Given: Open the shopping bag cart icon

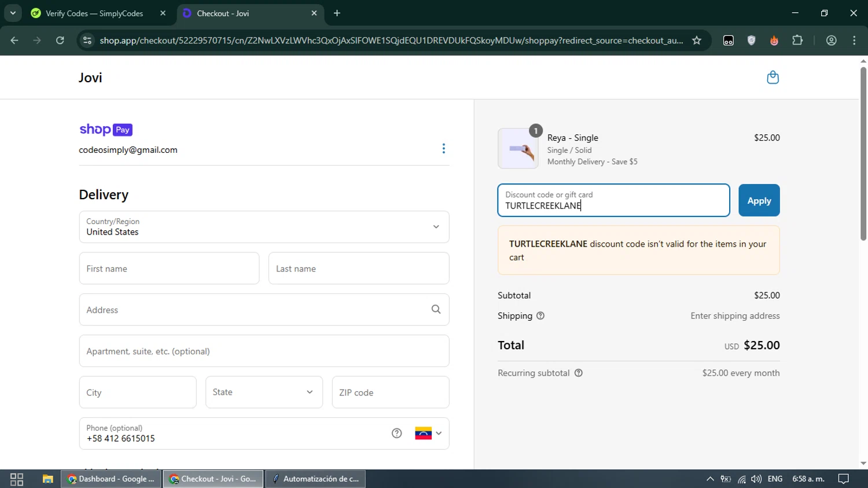Looking at the screenshot, I should point(773,78).
